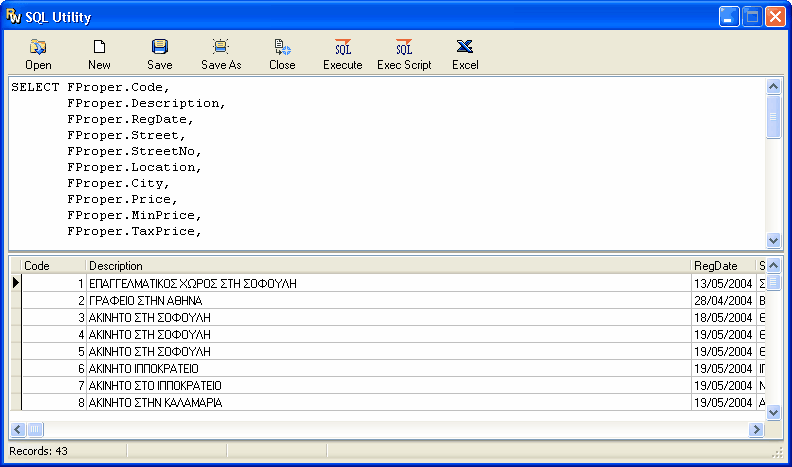Select cell 'ΓΡΑΦΕΙΟ ΣΤΗΝ ΑΘΗΝΑ'
Viewport: 792px width, 467px height.
388,301
